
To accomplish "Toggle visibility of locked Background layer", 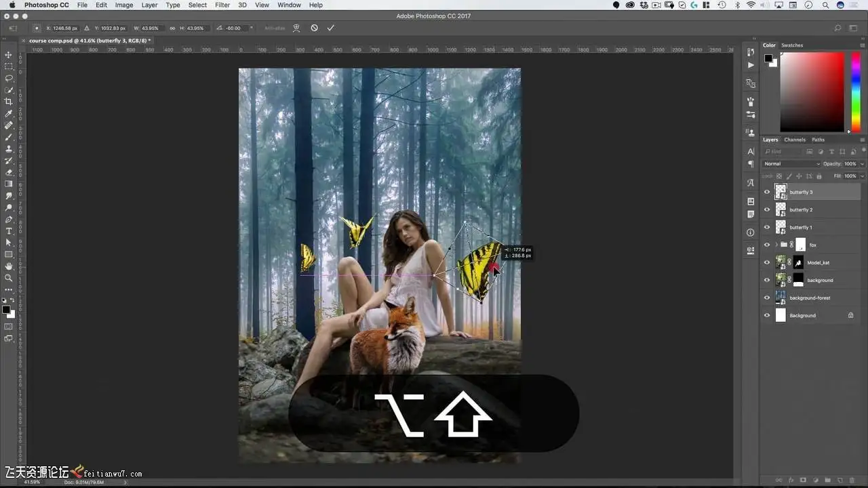I will tap(767, 315).
